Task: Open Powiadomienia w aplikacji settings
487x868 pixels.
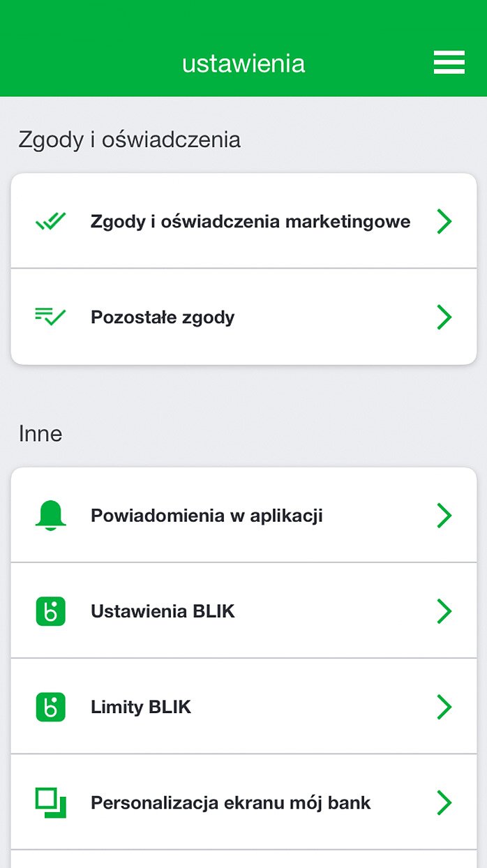Action: pos(244,516)
